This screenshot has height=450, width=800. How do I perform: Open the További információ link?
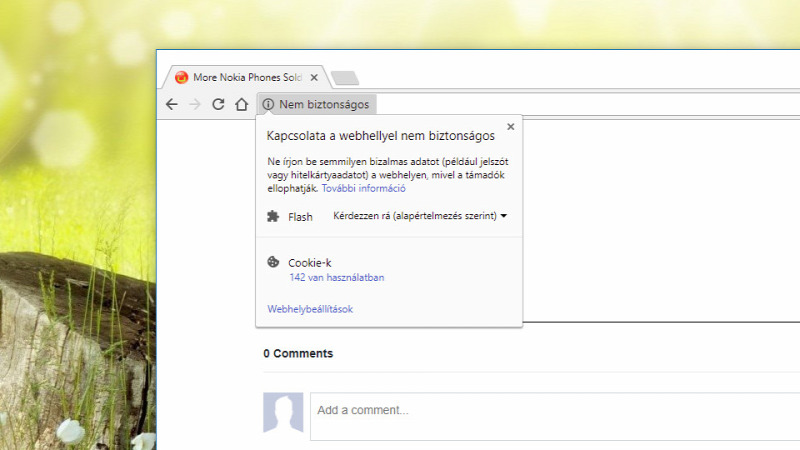click(x=363, y=188)
